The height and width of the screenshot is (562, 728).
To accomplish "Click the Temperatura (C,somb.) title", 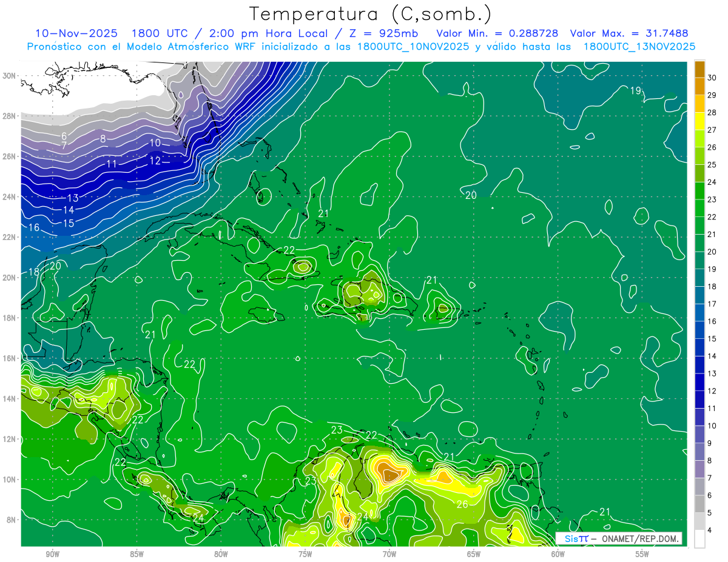I will 370,15.
